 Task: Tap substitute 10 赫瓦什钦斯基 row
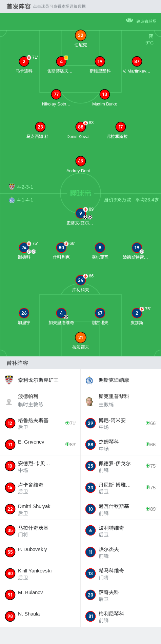[x=121, y=509]
